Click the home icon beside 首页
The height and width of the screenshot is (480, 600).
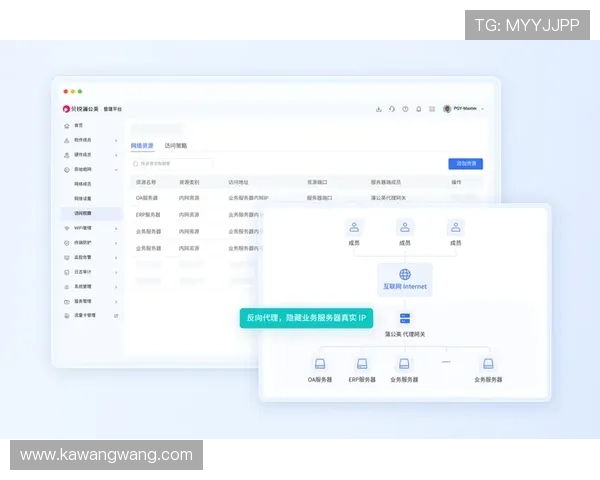[67, 126]
